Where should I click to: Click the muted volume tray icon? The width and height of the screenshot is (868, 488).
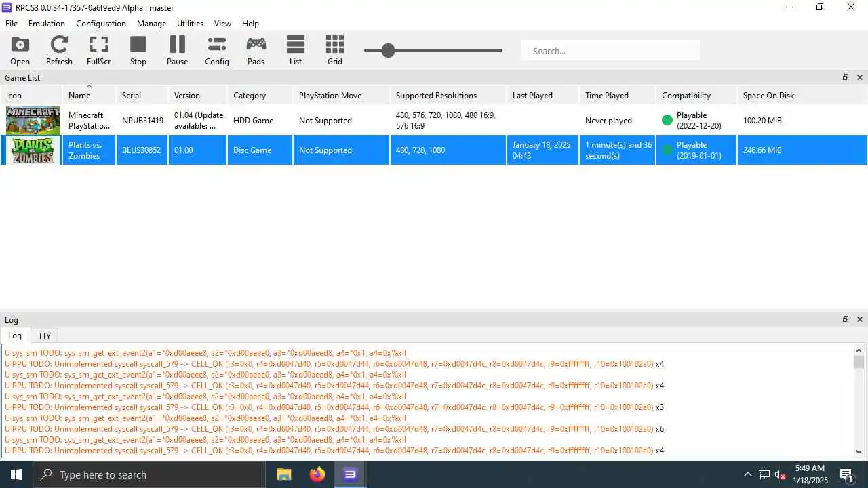(781, 474)
